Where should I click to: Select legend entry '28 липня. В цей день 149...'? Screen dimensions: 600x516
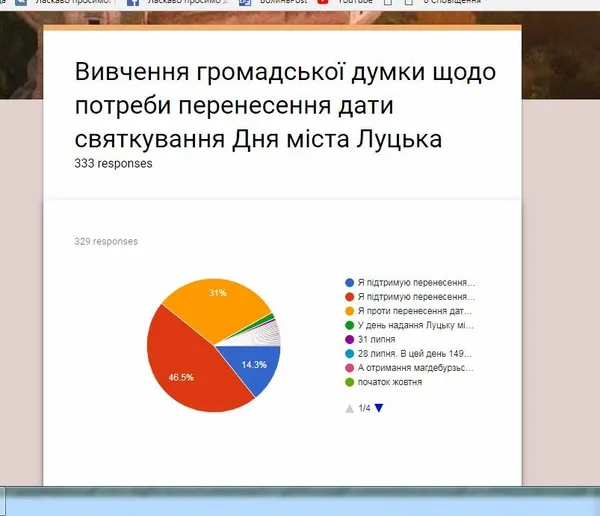415,354
